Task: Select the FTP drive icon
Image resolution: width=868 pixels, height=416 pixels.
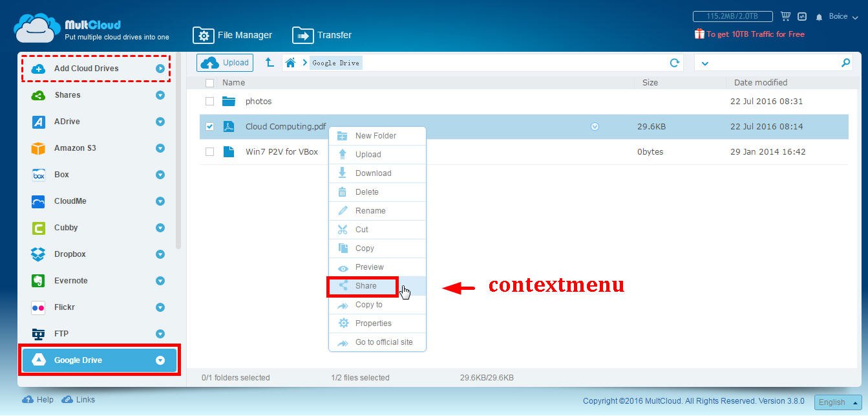Action: tap(38, 334)
